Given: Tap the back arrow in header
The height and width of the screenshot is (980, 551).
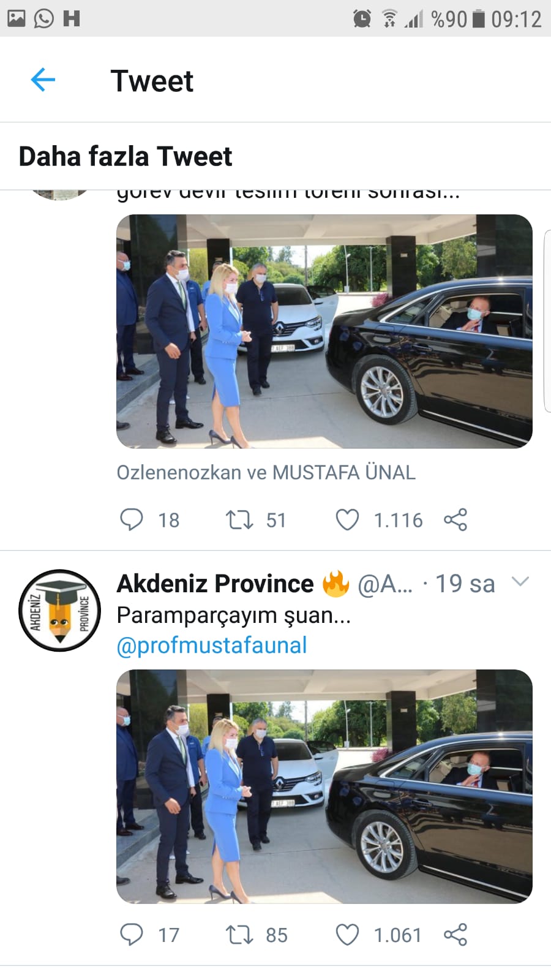Looking at the screenshot, I should coord(43,80).
